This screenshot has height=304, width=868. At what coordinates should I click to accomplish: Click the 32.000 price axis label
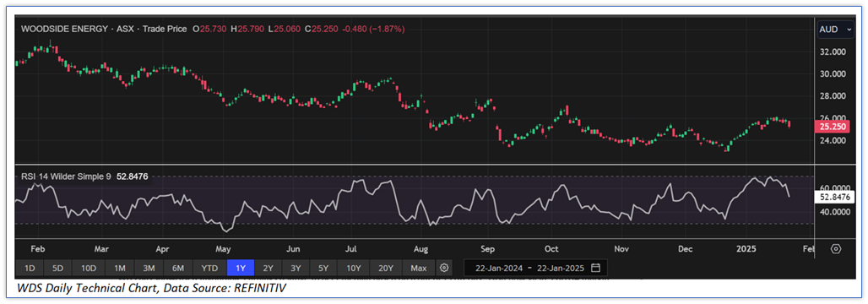[833, 52]
